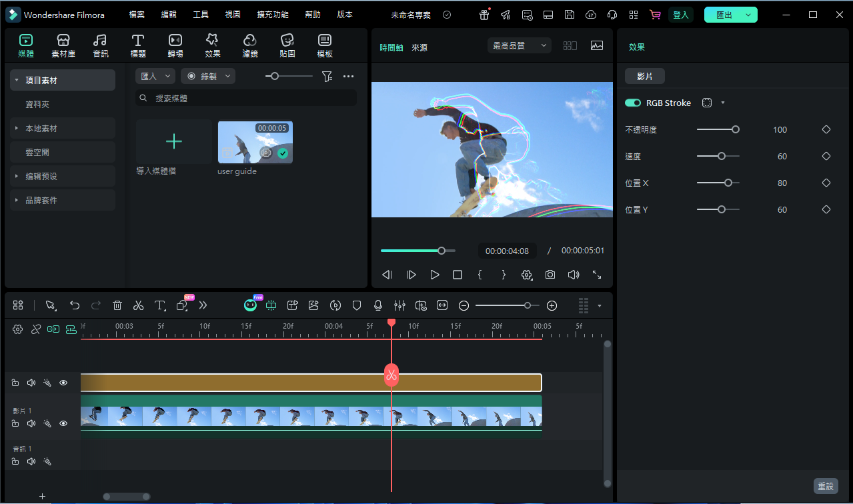The width and height of the screenshot is (853, 504).
Task: Mute the 音訊 1 audio track
Action: tap(31, 461)
